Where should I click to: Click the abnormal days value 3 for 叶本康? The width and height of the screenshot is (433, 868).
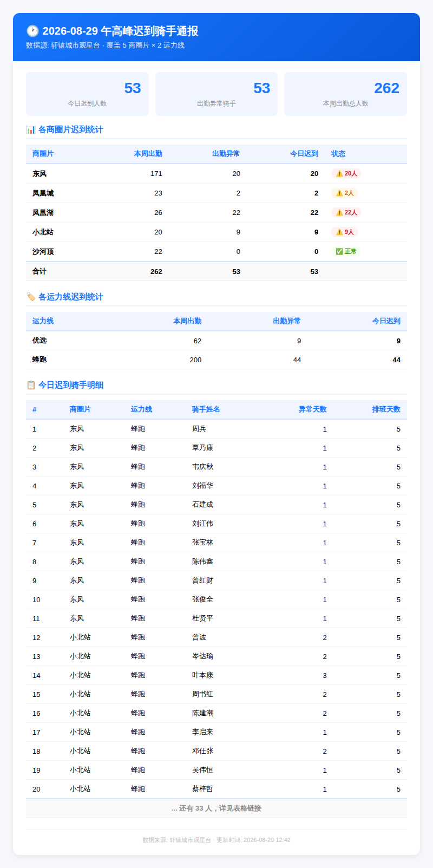coord(325,675)
